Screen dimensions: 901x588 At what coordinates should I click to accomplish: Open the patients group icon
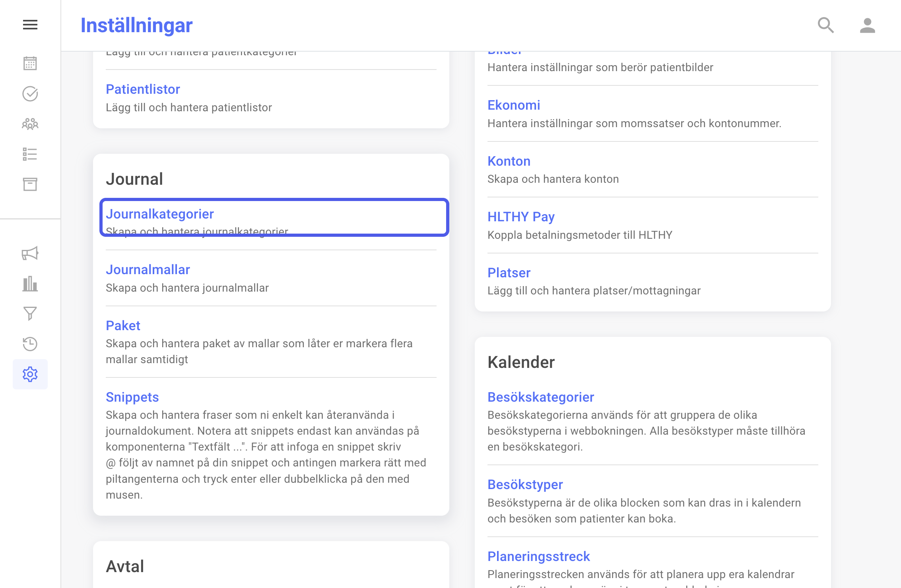pos(30,124)
